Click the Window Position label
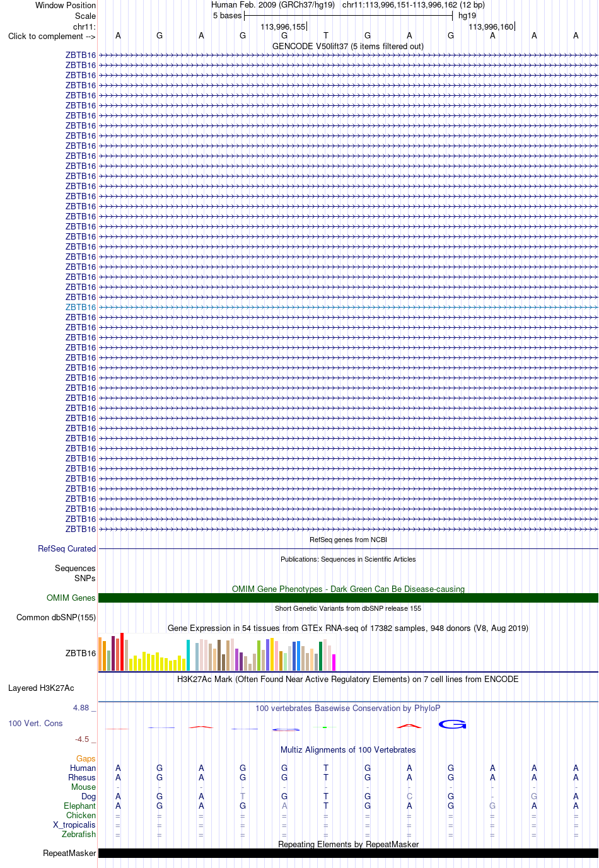Image resolution: width=599 pixels, height=868 pixels. click(x=66, y=5)
